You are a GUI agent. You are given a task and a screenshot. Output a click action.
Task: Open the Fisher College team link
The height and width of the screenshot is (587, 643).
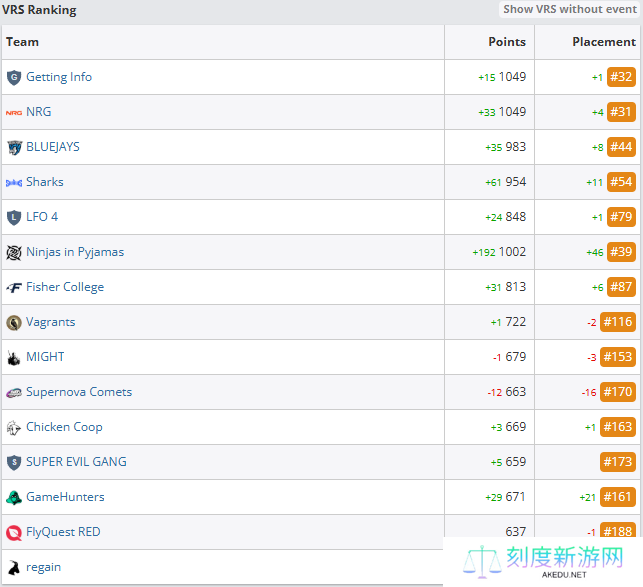[65, 287]
